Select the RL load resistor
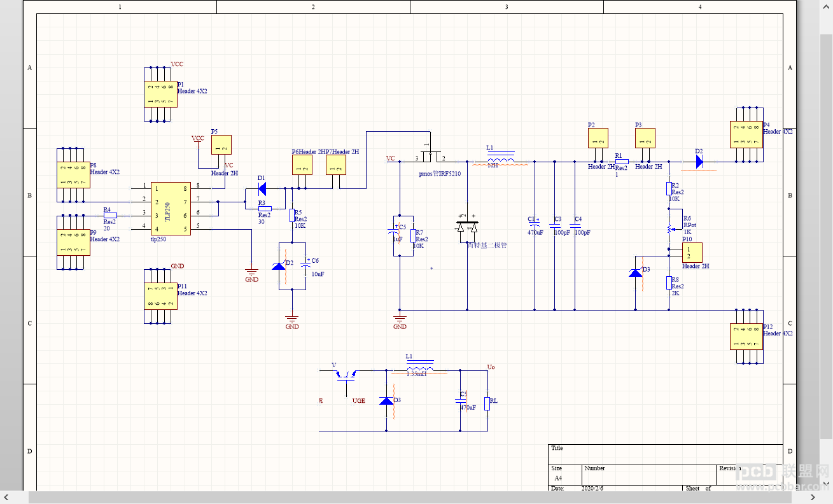This screenshot has height=504, width=833. click(487, 403)
